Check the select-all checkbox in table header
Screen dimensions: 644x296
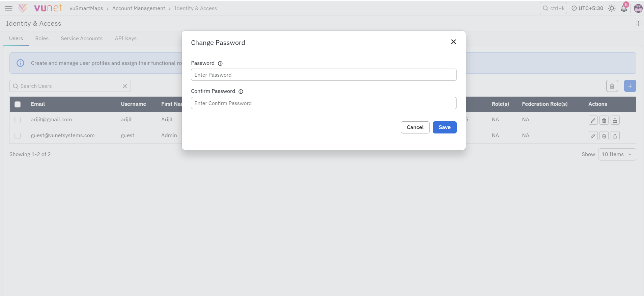18,104
